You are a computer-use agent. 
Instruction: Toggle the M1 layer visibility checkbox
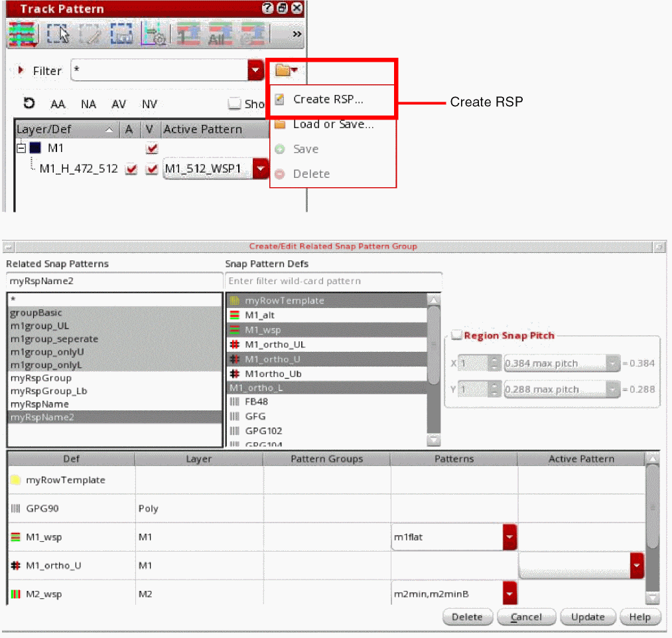coord(152,149)
